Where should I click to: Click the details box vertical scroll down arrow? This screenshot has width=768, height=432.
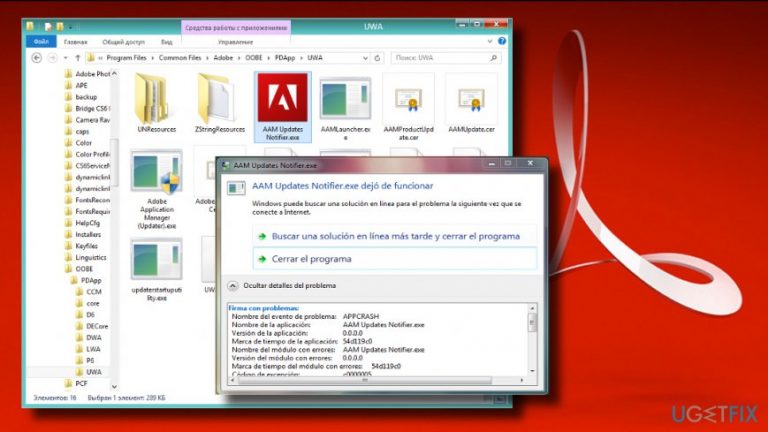[x=532, y=371]
